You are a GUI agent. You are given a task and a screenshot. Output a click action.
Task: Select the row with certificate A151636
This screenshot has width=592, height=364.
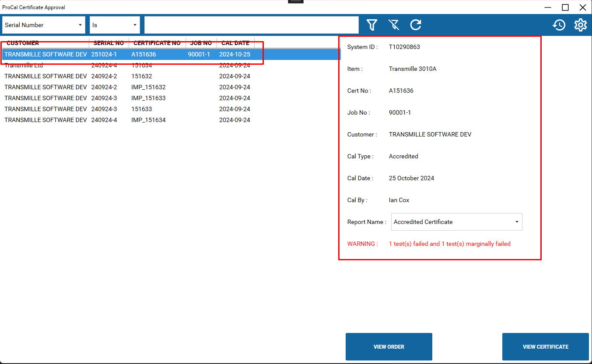point(171,54)
